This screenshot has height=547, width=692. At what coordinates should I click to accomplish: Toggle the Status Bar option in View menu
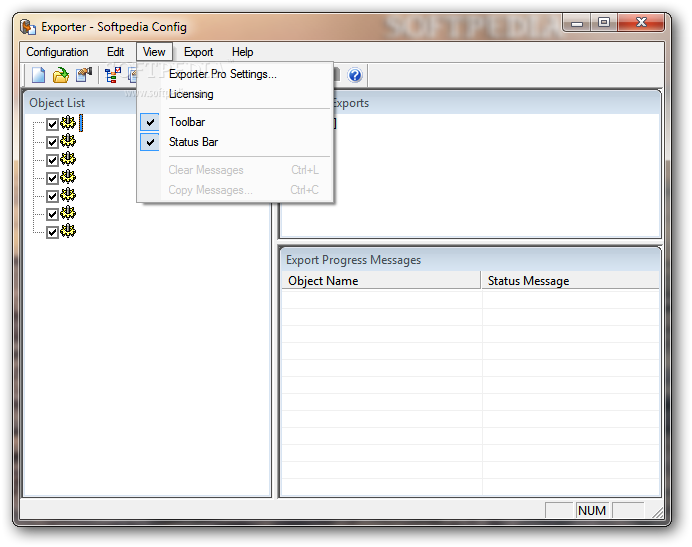click(235, 142)
